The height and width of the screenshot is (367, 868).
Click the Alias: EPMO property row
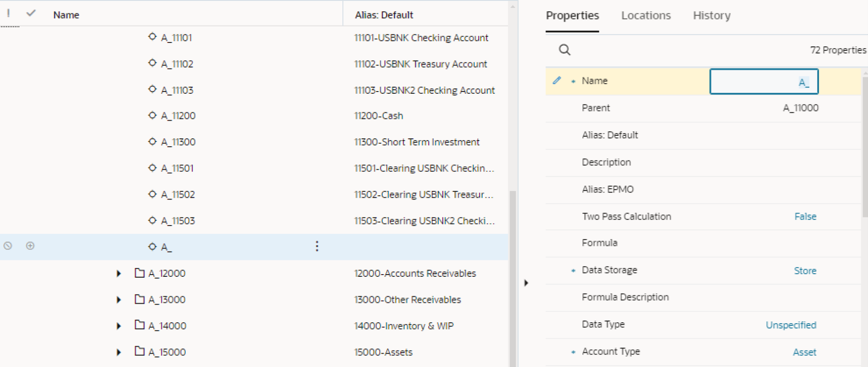[x=703, y=190]
